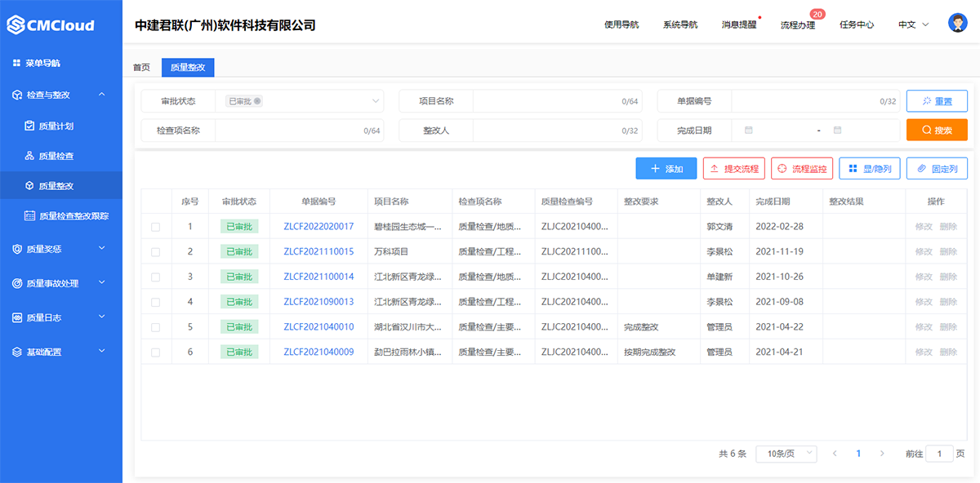Check the row for ZLCF2021040010

156,327
